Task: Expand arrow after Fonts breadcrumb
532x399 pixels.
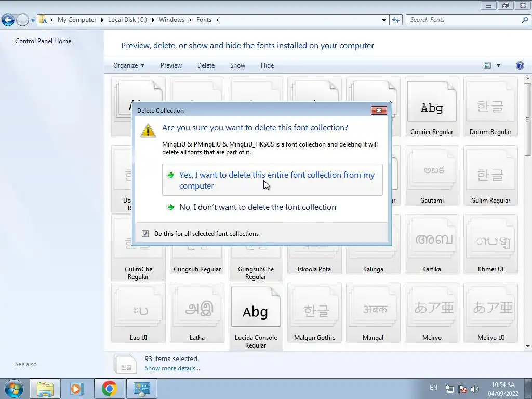Action: [218, 20]
